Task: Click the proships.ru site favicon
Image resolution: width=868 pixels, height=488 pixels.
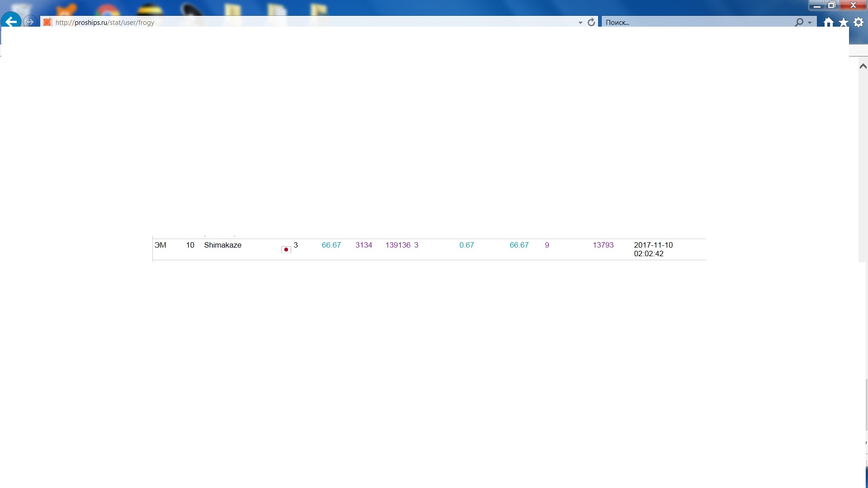Action: [47, 22]
